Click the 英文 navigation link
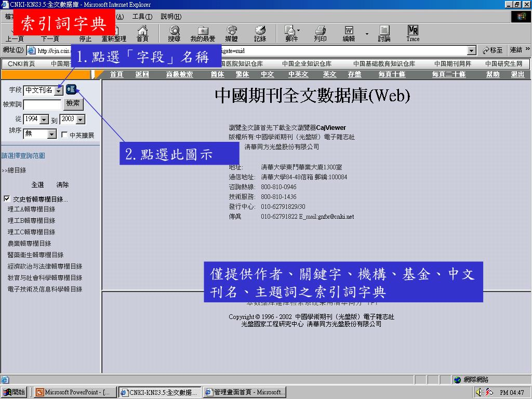The height and width of the screenshot is (399, 532). tap(329, 74)
